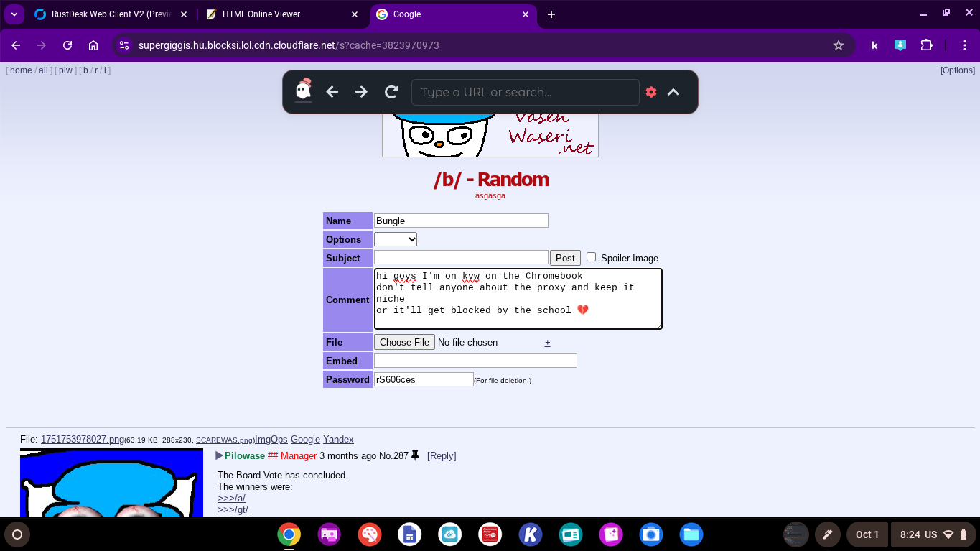
Task: Click the ghost logo in proxy bar
Action: point(304,91)
